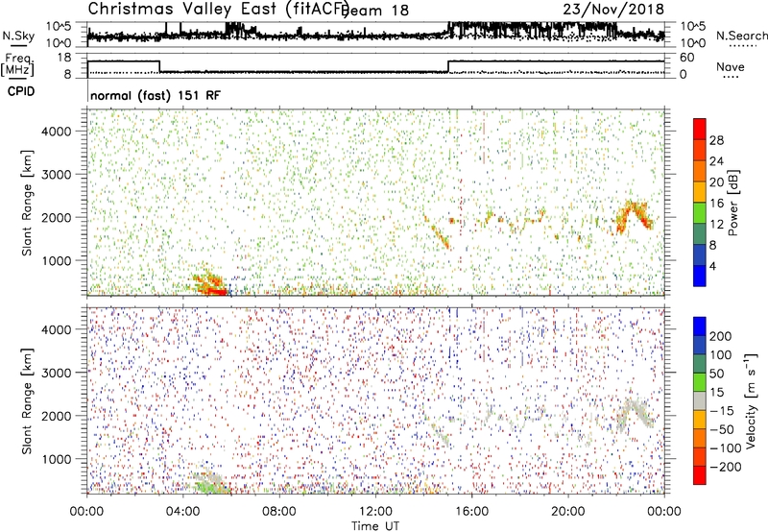Click the 1000 tick of power panel

point(56,260)
